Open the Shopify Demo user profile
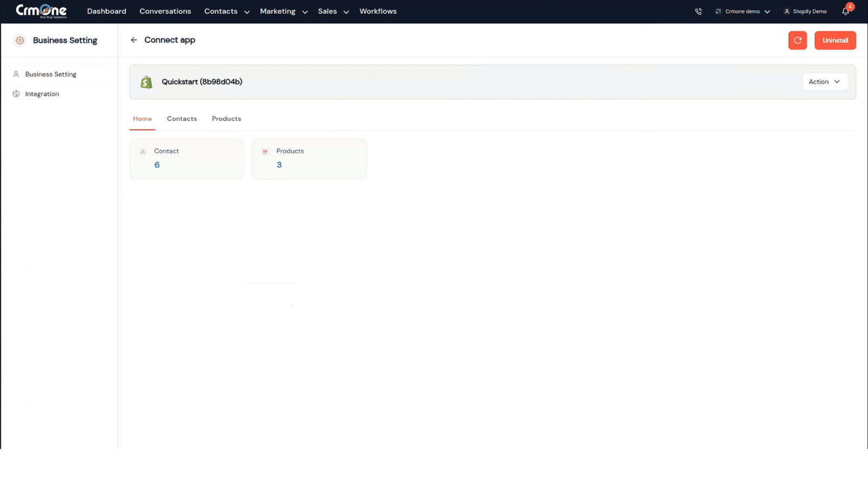The height and width of the screenshot is (488, 868). pos(806,11)
